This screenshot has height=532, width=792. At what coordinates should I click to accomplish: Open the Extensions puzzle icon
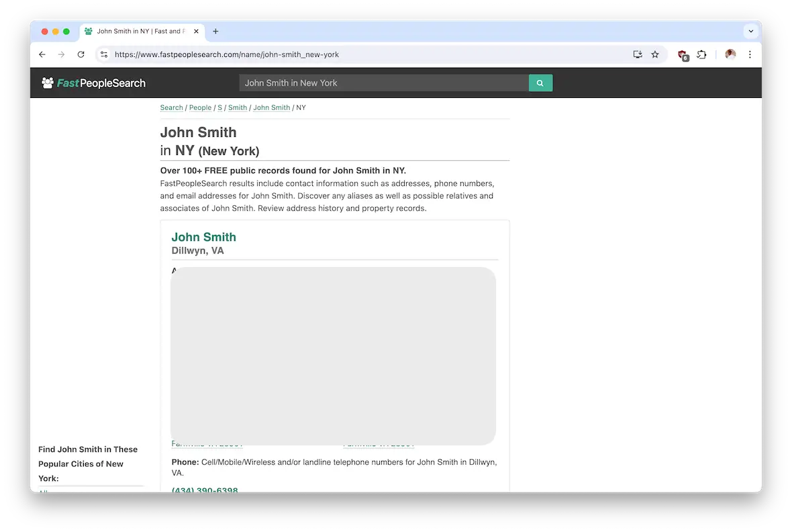pos(701,54)
